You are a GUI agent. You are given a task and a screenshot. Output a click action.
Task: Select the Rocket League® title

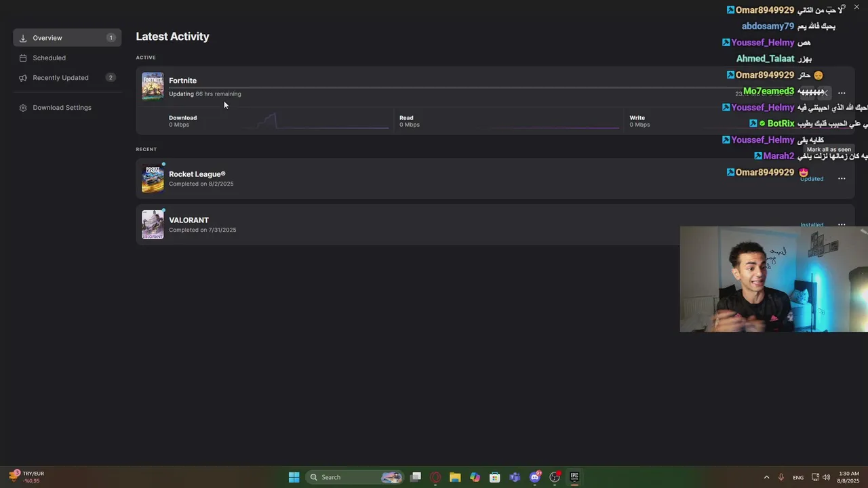tap(197, 174)
